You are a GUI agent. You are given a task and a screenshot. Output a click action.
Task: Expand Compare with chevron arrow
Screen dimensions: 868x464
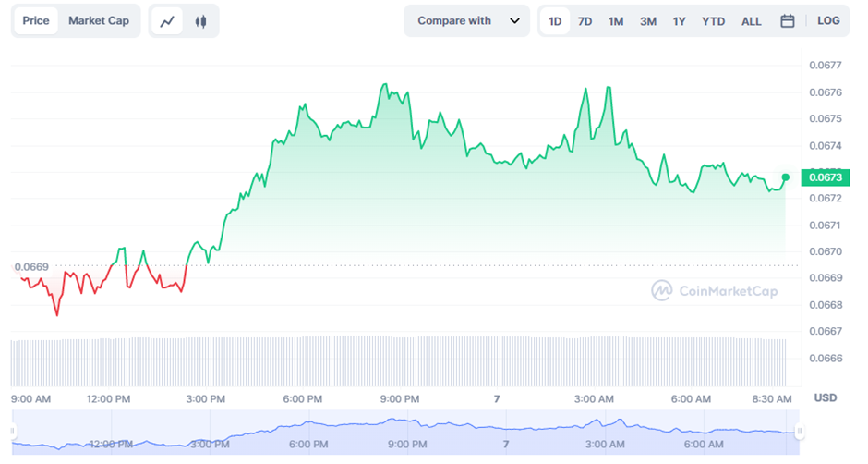click(515, 20)
